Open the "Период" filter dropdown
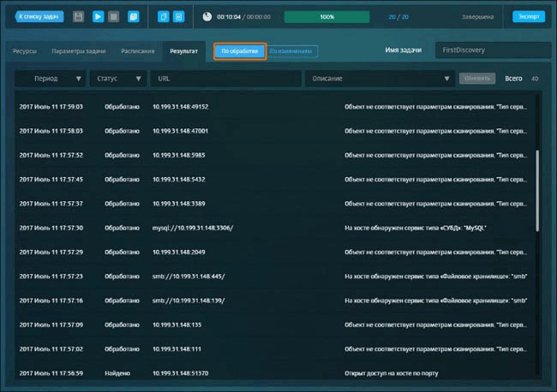The height and width of the screenshot is (392, 557). click(x=51, y=78)
